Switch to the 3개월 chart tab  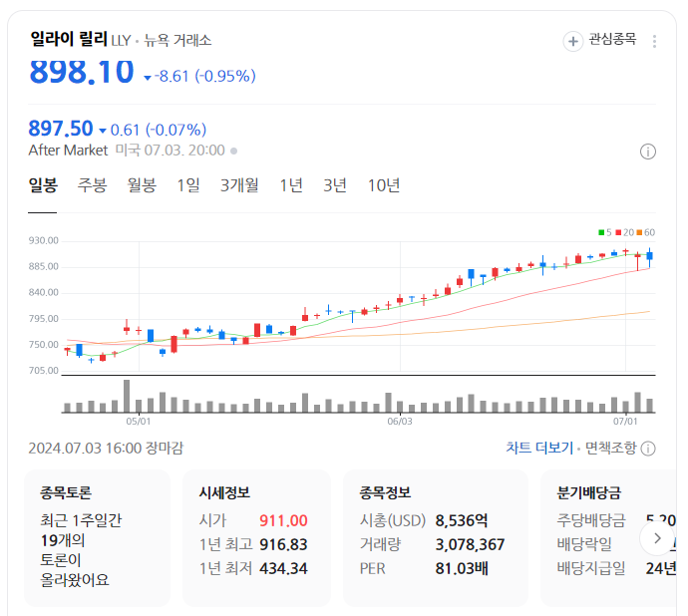(x=239, y=185)
